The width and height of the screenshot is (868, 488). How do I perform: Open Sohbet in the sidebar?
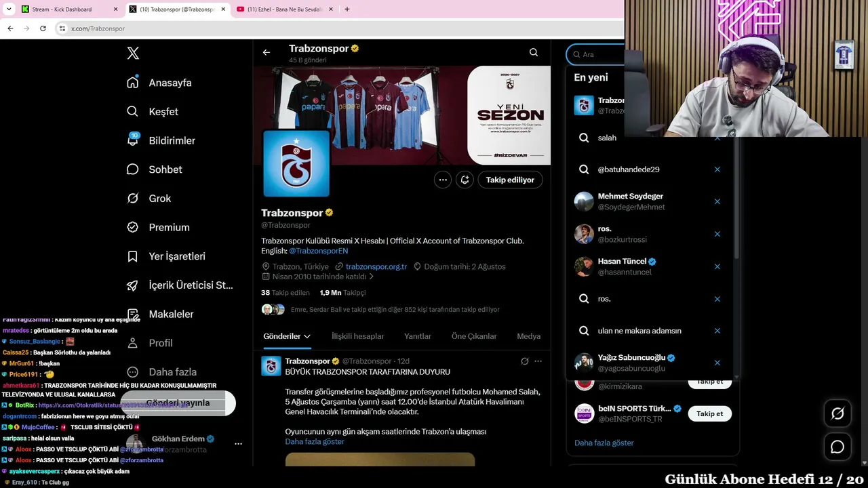pyautogui.click(x=155, y=169)
